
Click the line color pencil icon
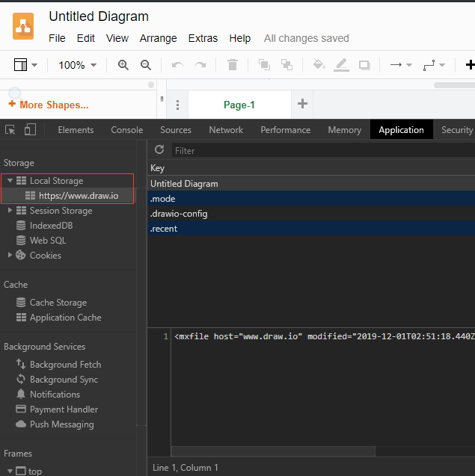click(x=341, y=65)
